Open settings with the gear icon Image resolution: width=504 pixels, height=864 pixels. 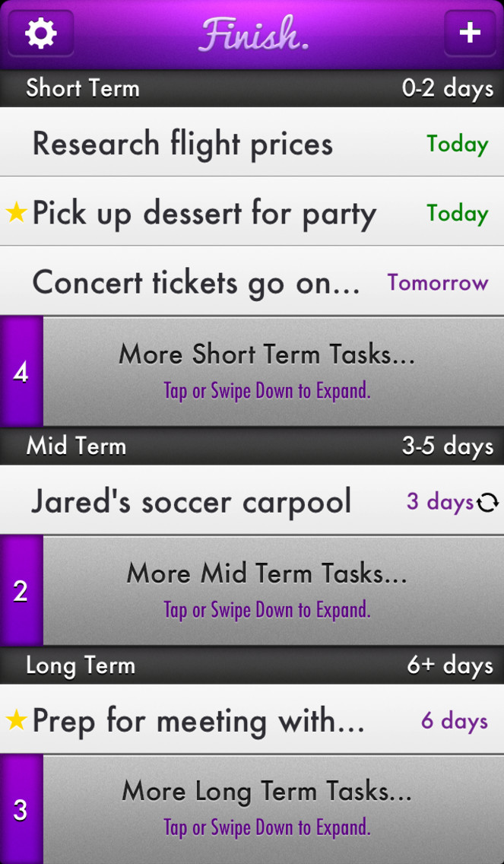(41, 33)
